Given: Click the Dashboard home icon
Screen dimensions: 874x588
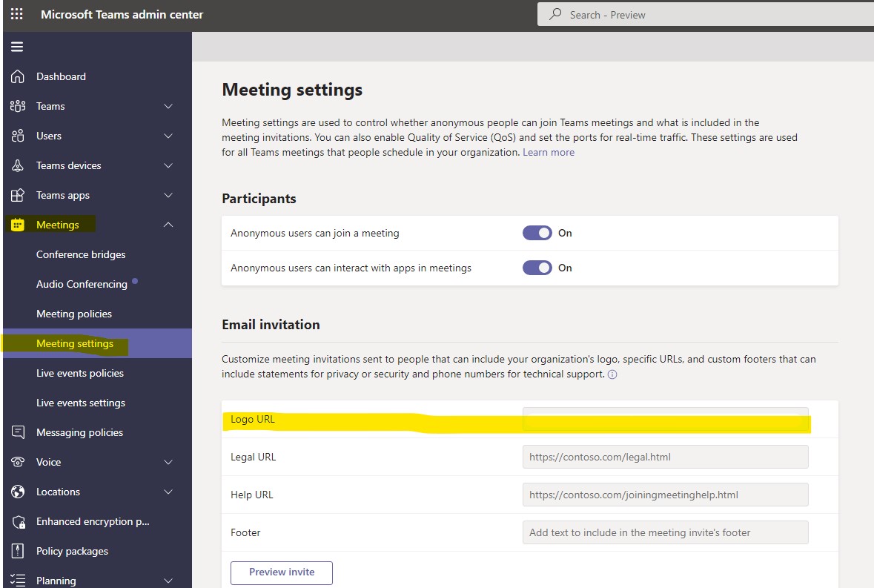Looking at the screenshot, I should (x=18, y=76).
